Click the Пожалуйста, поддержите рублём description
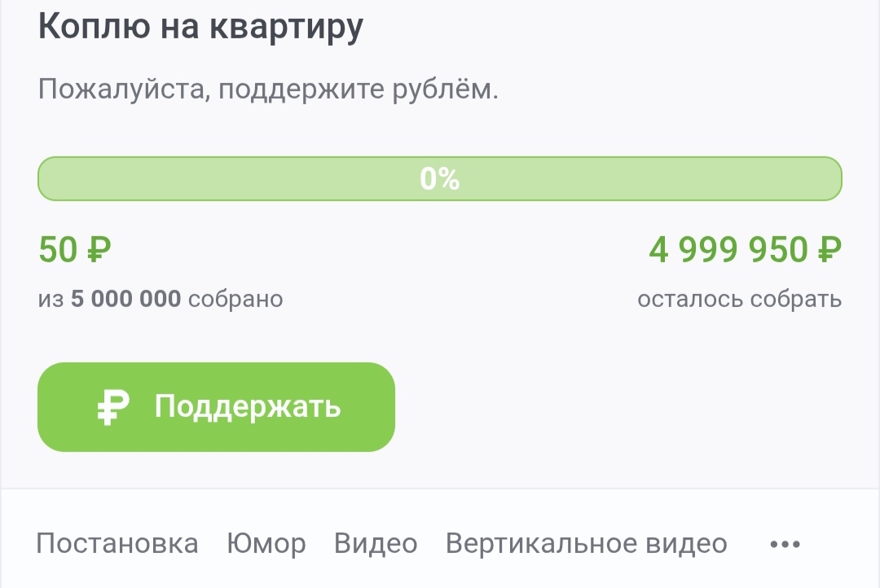The height and width of the screenshot is (588, 880). point(268,89)
